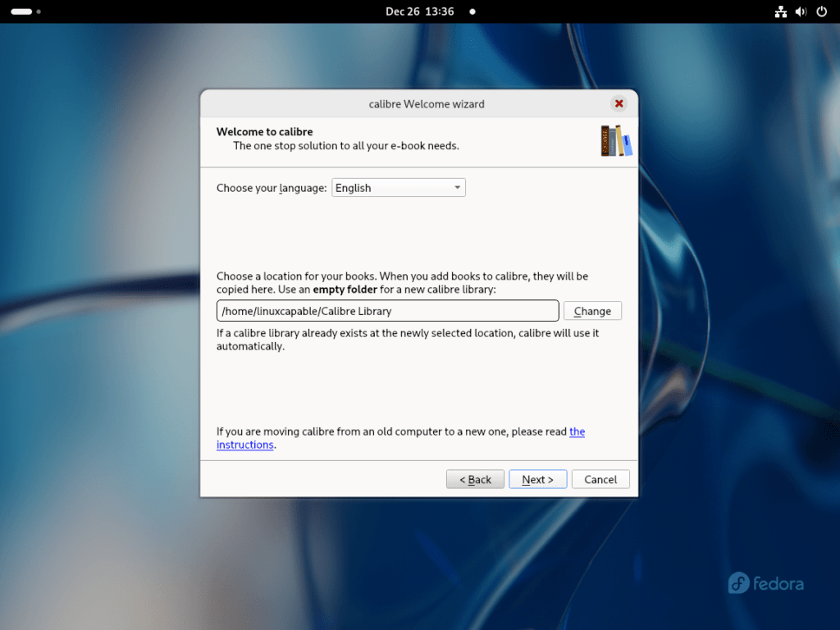This screenshot has width=840, height=630.
Task: Click the Change button for library location
Action: click(592, 311)
